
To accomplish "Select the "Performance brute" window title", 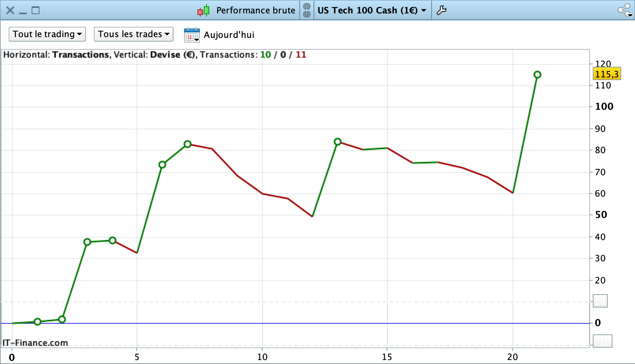I will pos(256,11).
